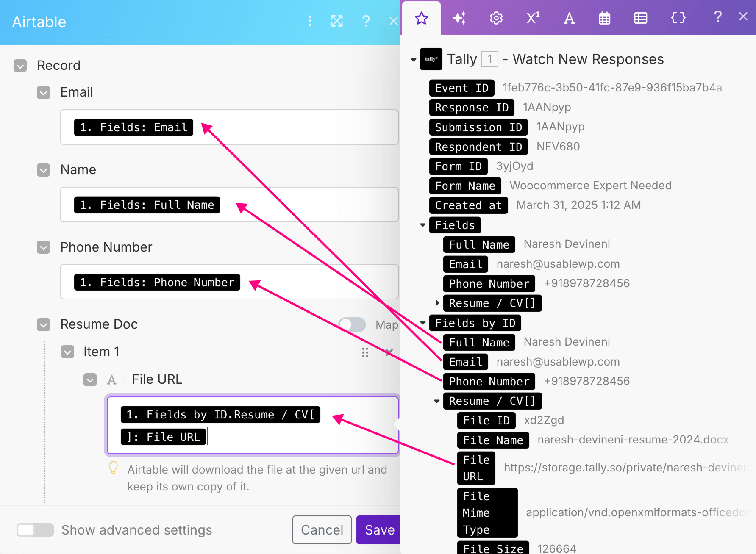The width and height of the screenshot is (756, 554).
Task: Insert the File Name variable
Action: coord(493,440)
